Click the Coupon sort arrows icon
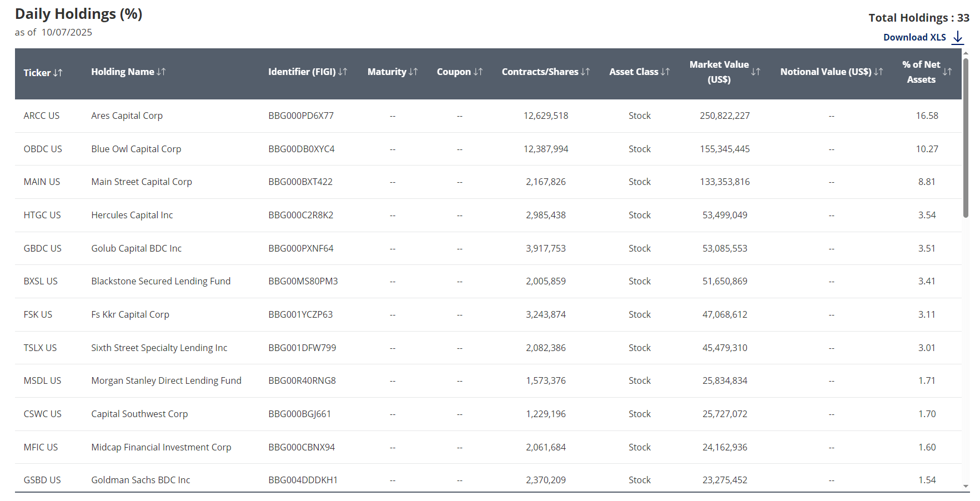Image resolution: width=980 pixels, height=501 pixels. (x=478, y=72)
